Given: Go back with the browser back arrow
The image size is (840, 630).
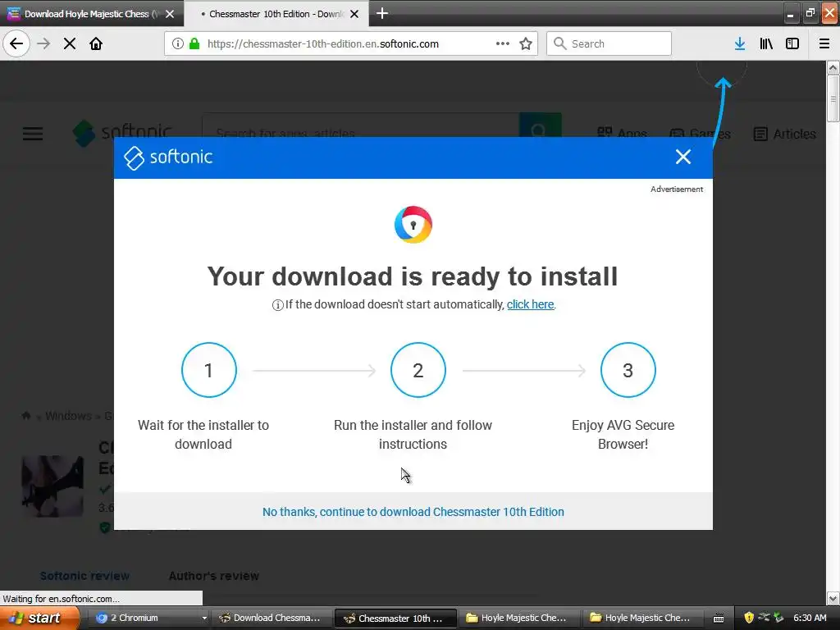Looking at the screenshot, I should [x=16, y=43].
